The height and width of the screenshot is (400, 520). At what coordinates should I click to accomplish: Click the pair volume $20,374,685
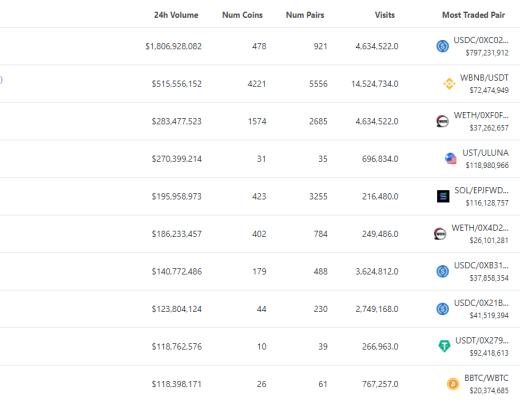[x=489, y=391]
